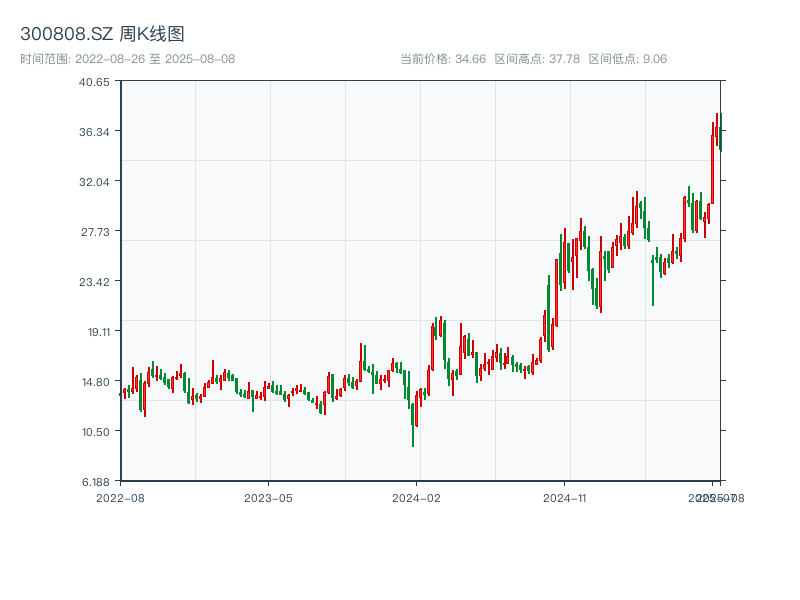Click the highest red candlestick at far right
The width and height of the screenshot is (800, 600).
(717, 130)
